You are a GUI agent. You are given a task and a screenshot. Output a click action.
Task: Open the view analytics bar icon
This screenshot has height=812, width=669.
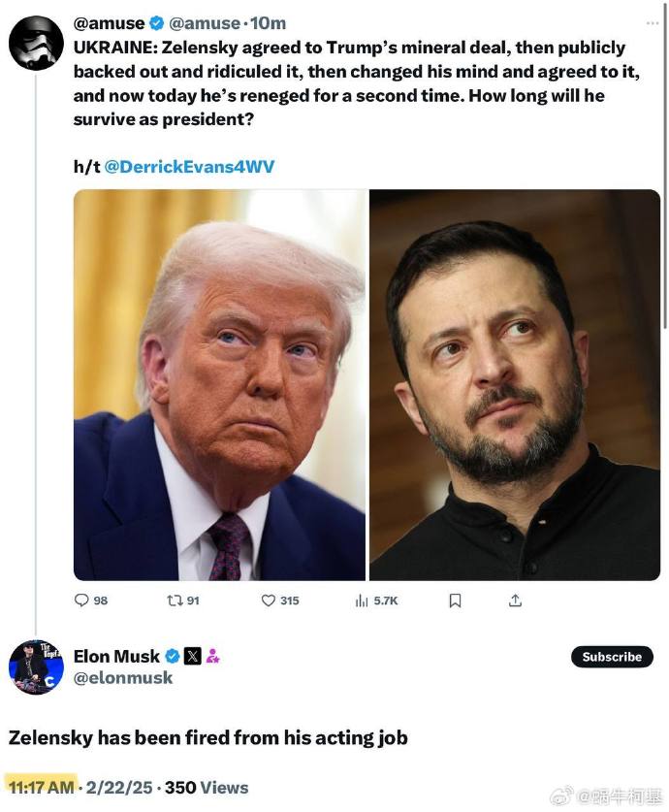click(362, 601)
